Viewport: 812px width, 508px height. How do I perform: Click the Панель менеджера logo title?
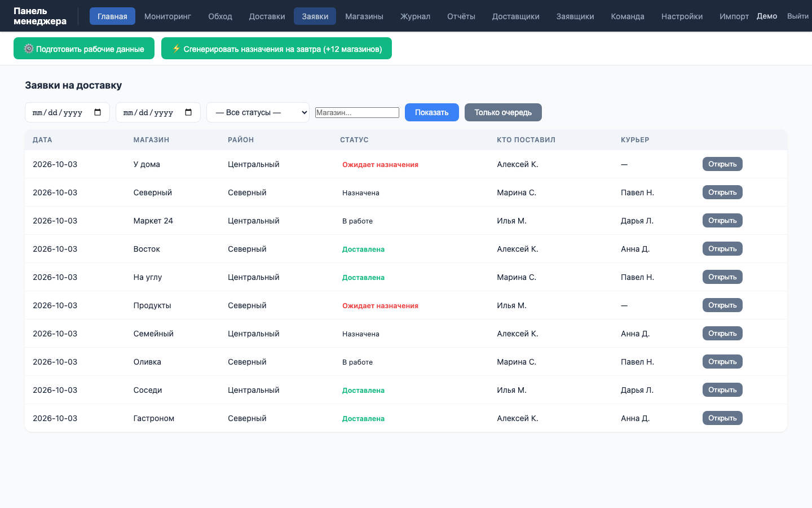[40, 16]
